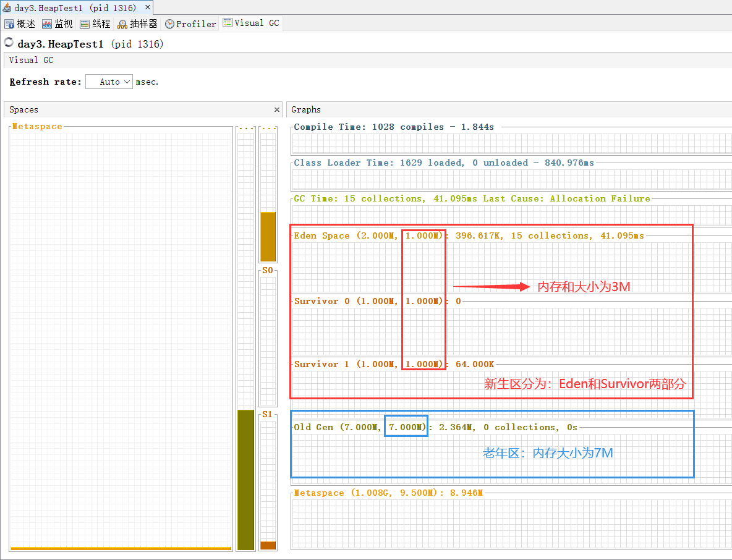Click the S1 label in Spaces

pos(268,414)
